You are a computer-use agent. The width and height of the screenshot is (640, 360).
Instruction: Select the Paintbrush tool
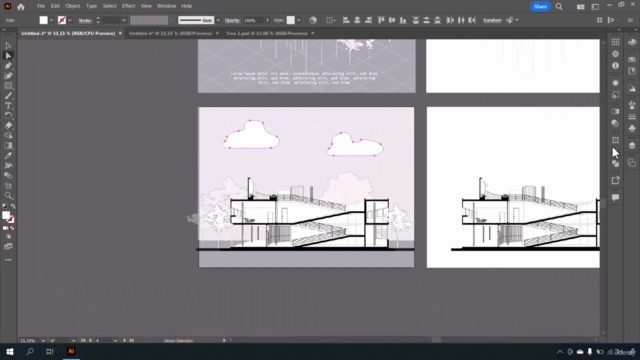click(x=8, y=96)
